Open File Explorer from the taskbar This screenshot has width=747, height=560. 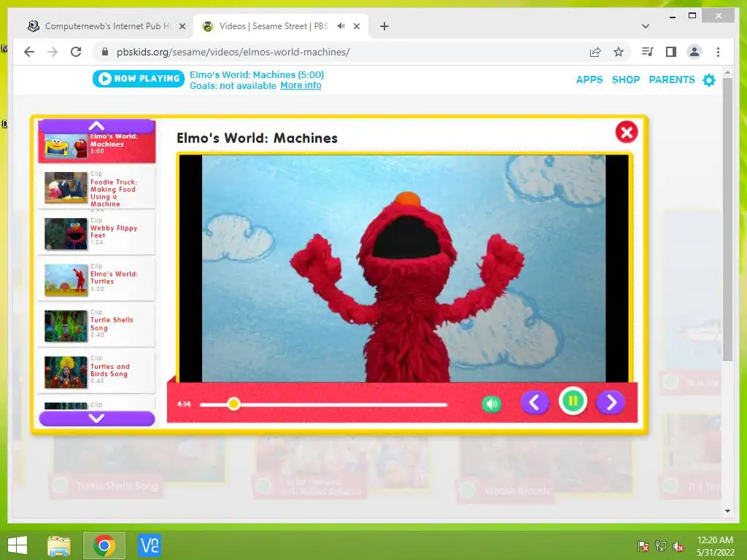pos(59,545)
